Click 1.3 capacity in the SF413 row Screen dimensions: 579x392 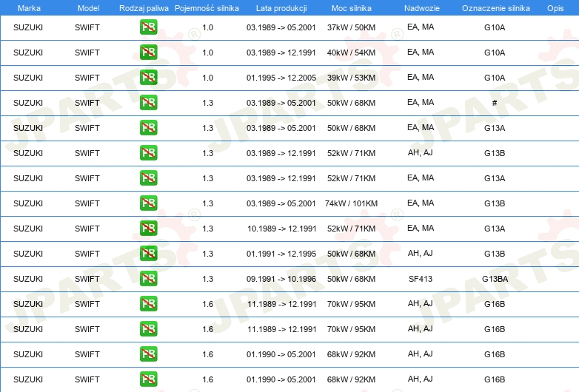coord(208,279)
